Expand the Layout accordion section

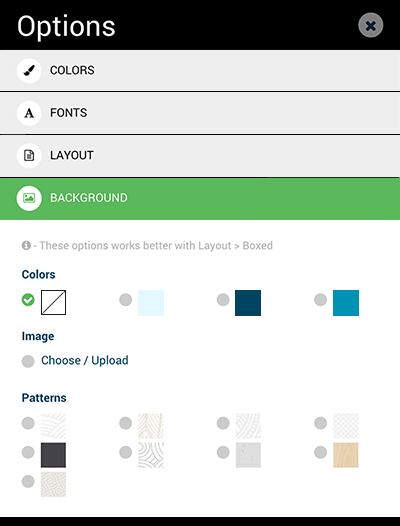(x=200, y=156)
